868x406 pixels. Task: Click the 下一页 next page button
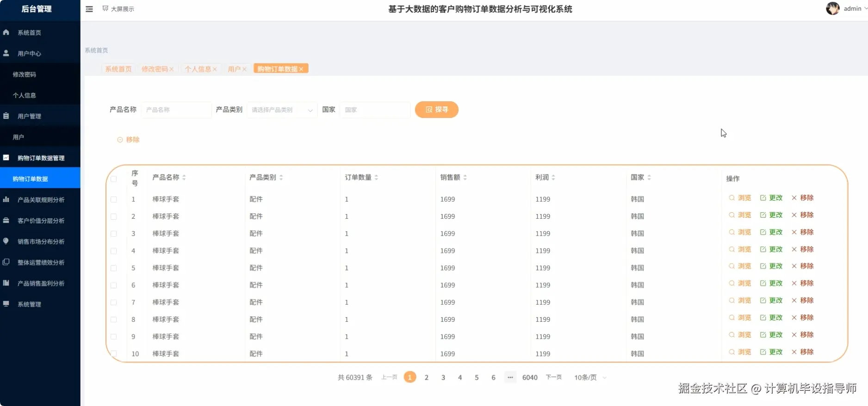pyautogui.click(x=554, y=377)
